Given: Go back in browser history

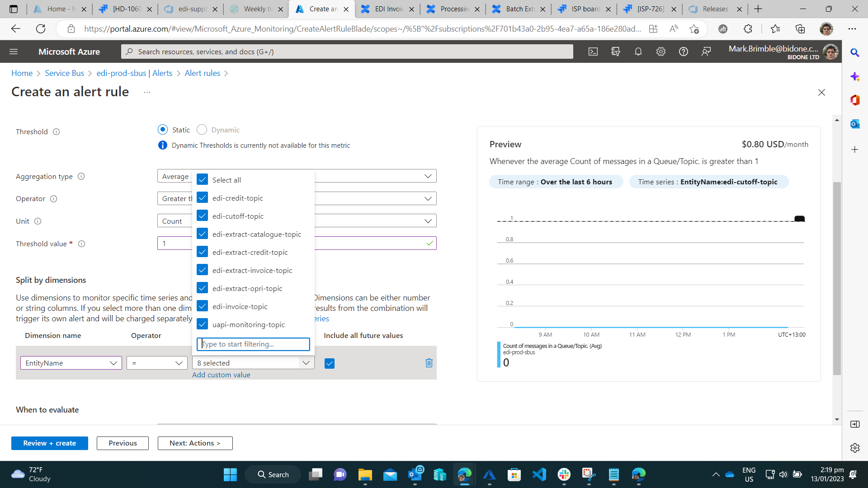Looking at the screenshot, I should pos(16,29).
